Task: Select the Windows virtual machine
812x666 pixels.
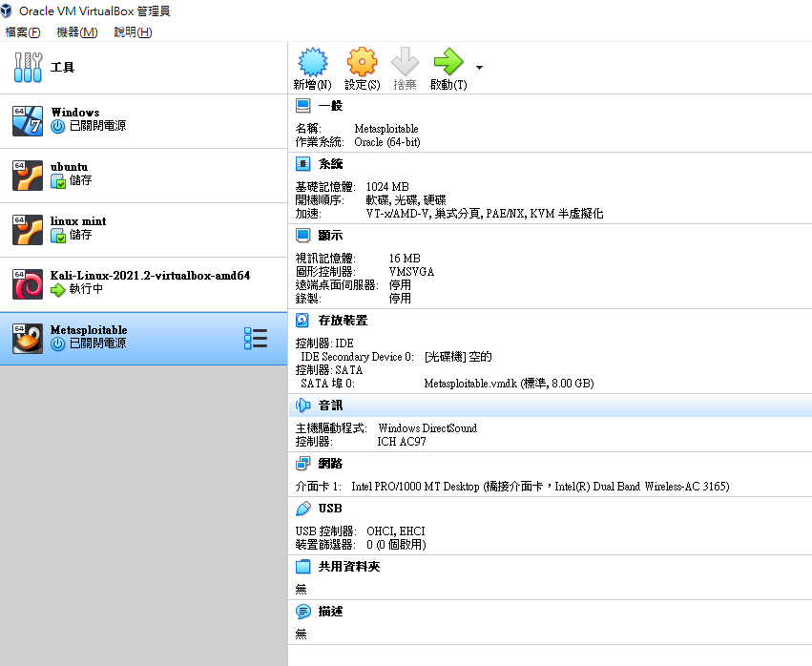Action: (x=143, y=121)
